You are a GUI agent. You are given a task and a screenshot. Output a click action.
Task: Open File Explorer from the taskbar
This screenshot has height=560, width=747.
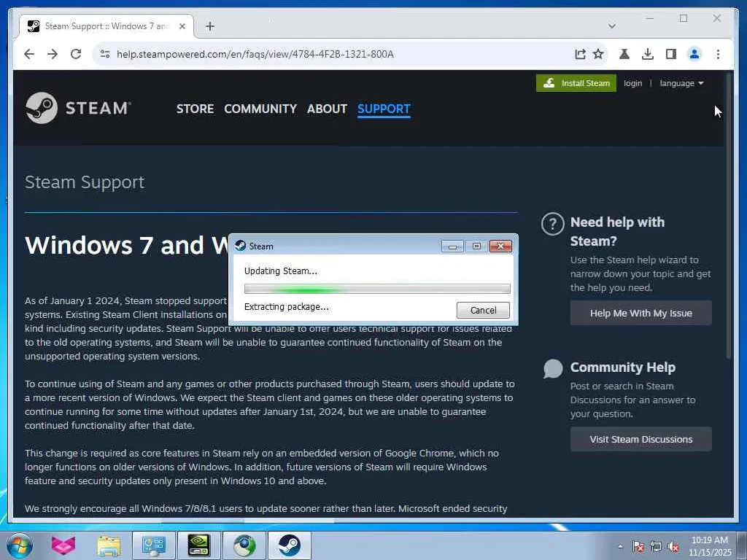tap(109, 545)
